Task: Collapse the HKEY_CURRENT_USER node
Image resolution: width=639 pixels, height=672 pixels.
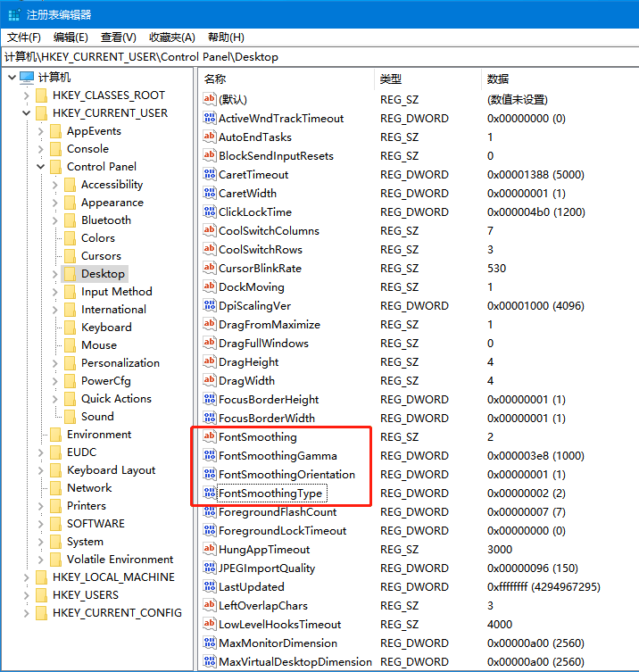Action: tap(27, 113)
